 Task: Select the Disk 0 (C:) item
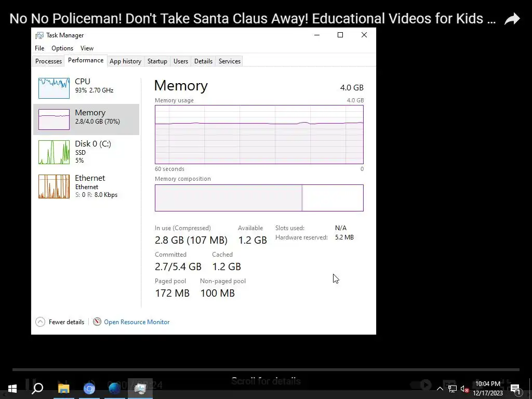pyautogui.click(x=86, y=152)
